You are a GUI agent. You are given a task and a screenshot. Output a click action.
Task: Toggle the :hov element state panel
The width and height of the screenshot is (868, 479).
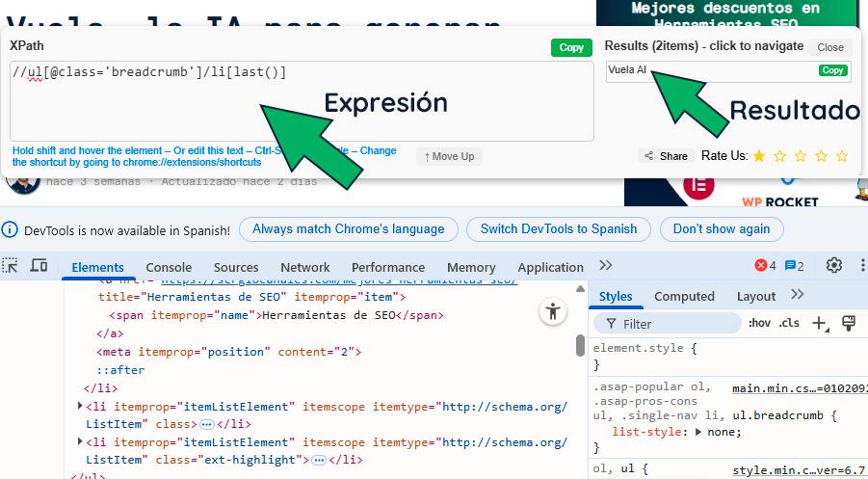760,324
